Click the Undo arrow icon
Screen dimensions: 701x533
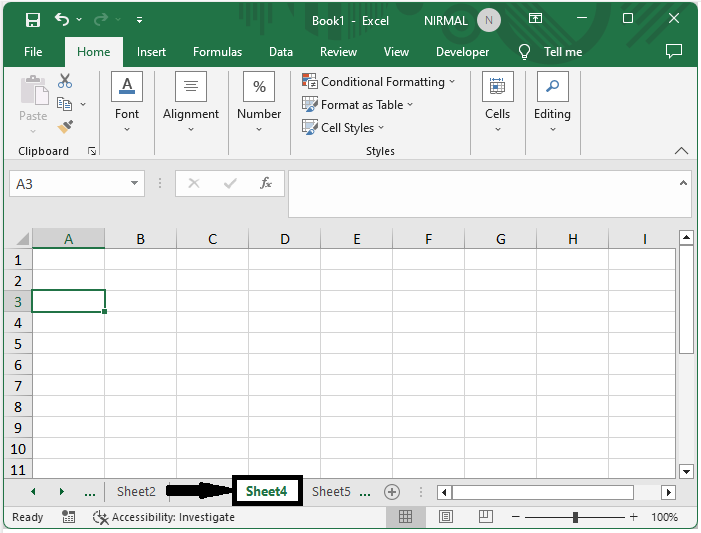(x=62, y=19)
